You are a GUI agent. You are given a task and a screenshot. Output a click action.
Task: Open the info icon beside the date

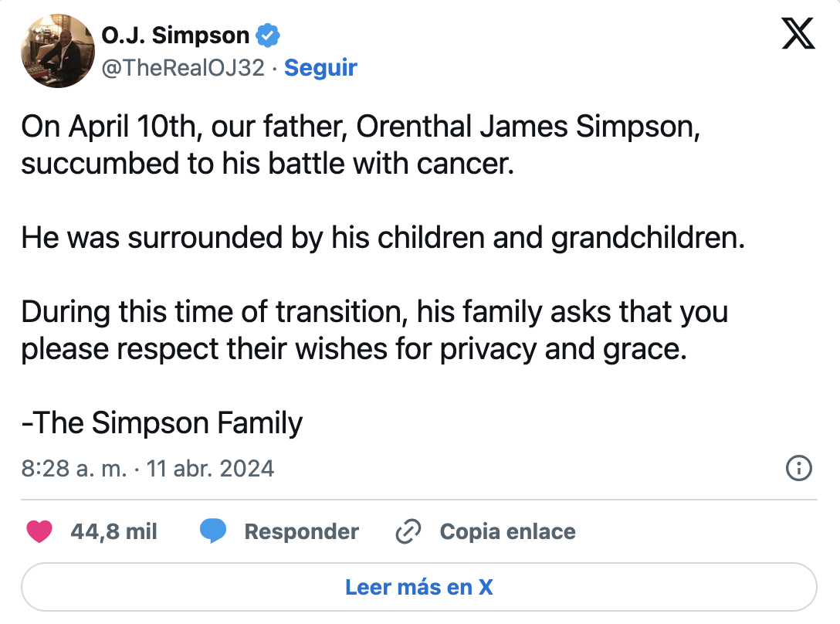[x=798, y=467]
